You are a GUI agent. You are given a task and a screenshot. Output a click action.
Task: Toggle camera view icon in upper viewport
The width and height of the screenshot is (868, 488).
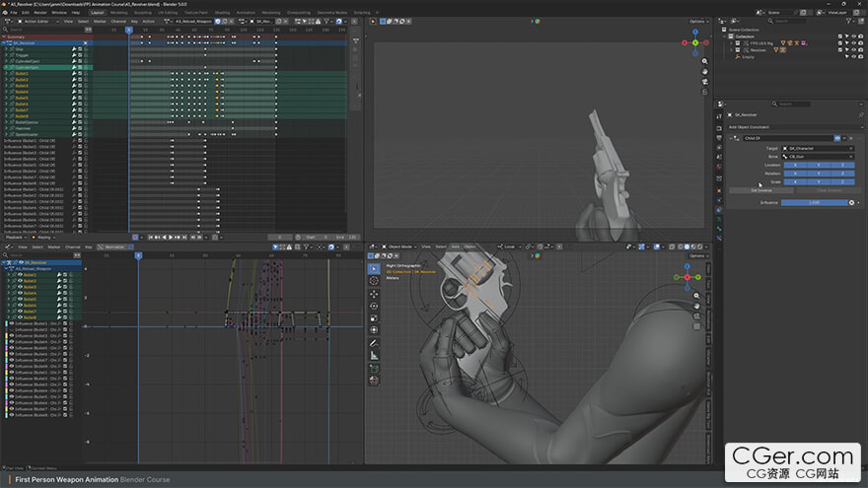click(x=704, y=82)
